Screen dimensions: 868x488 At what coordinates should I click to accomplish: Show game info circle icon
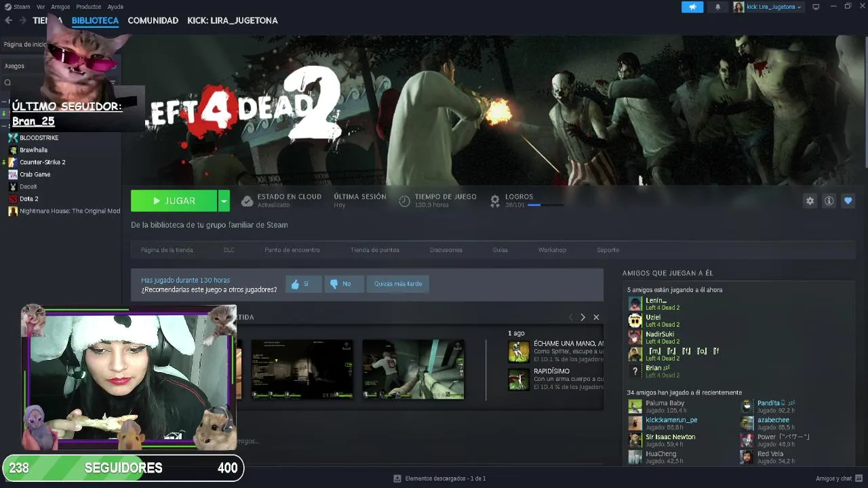tap(829, 201)
